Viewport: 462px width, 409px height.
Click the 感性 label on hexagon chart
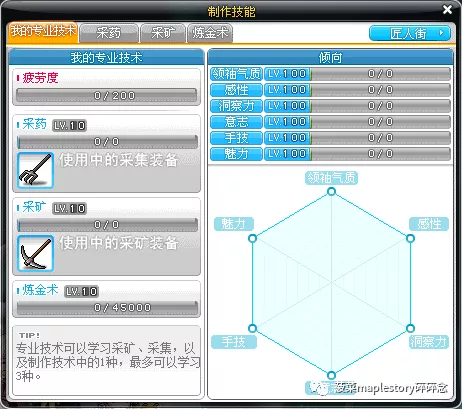coord(429,224)
